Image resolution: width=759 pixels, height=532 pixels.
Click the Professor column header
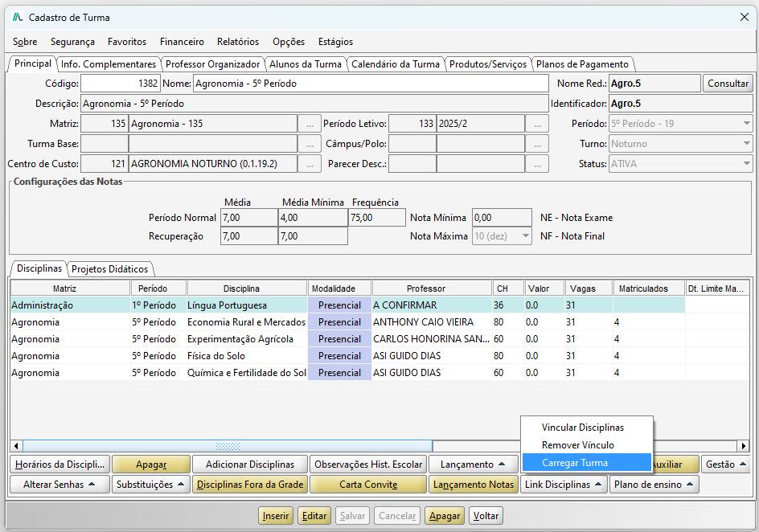(x=432, y=289)
